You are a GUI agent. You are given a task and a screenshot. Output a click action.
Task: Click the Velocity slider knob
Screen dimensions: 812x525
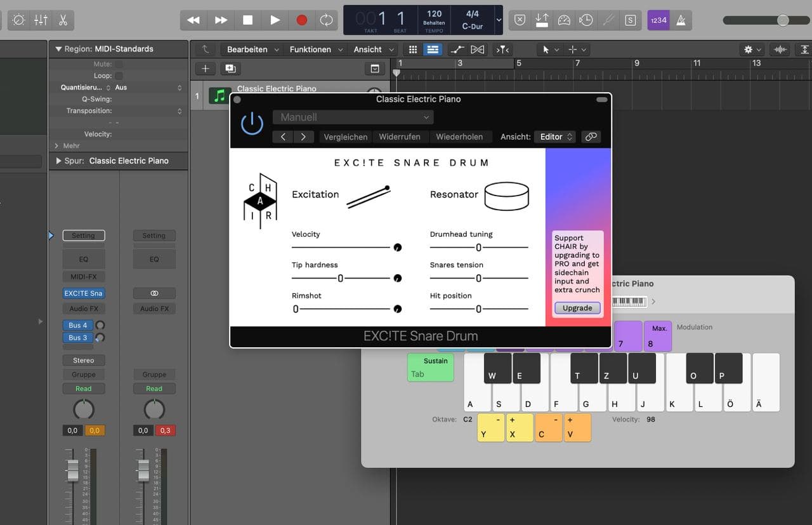[398, 247]
